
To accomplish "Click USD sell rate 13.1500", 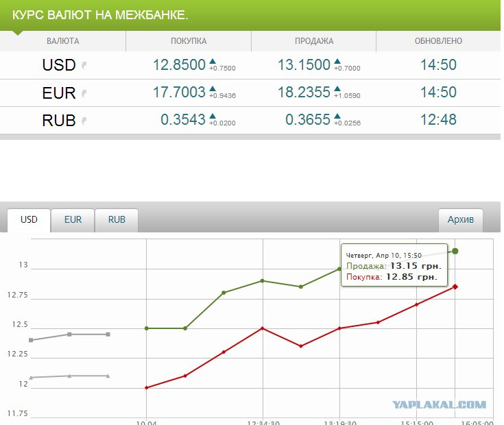I will (x=304, y=65).
